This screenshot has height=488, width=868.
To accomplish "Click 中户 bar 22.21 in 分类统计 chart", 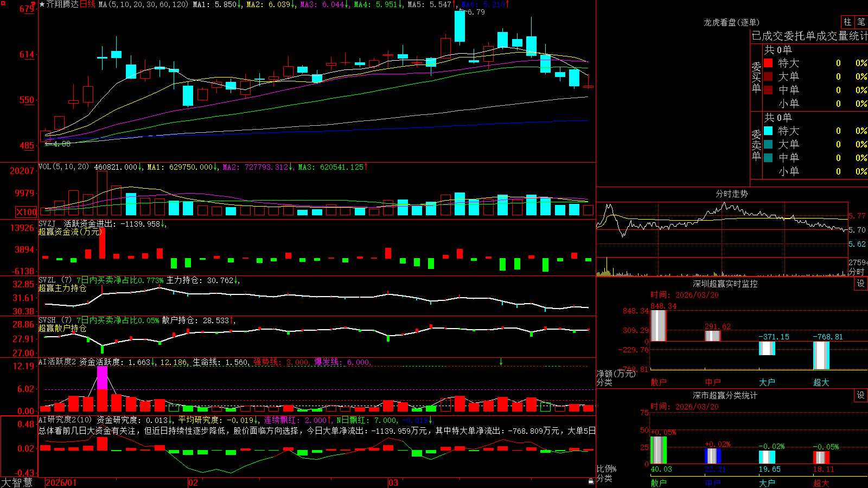I will 713,457.
